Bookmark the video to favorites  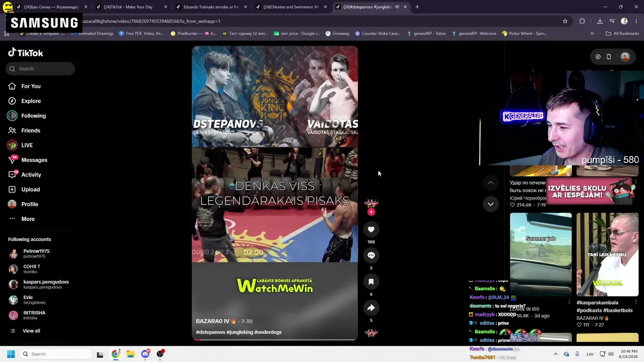pos(371,282)
